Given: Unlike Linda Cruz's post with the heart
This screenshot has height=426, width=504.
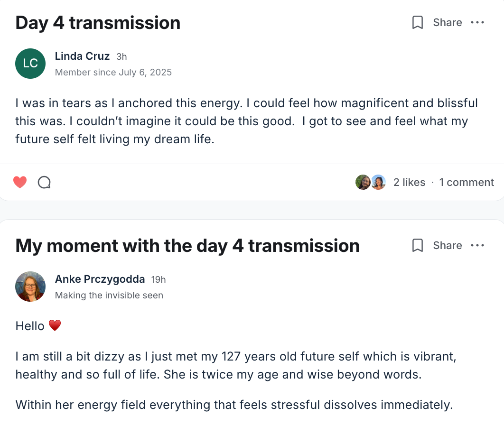Looking at the screenshot, I should pyautogui.click(x=20, y=182).
